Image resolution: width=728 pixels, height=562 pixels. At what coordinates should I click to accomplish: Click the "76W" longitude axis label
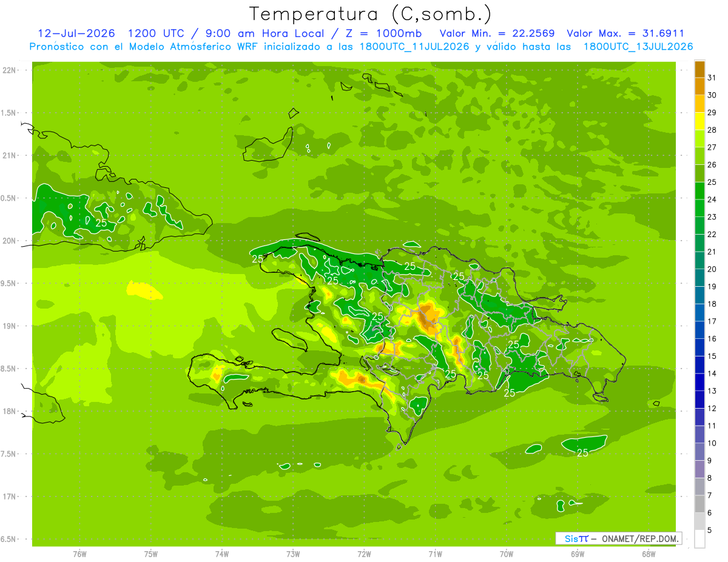pos(79,554)
